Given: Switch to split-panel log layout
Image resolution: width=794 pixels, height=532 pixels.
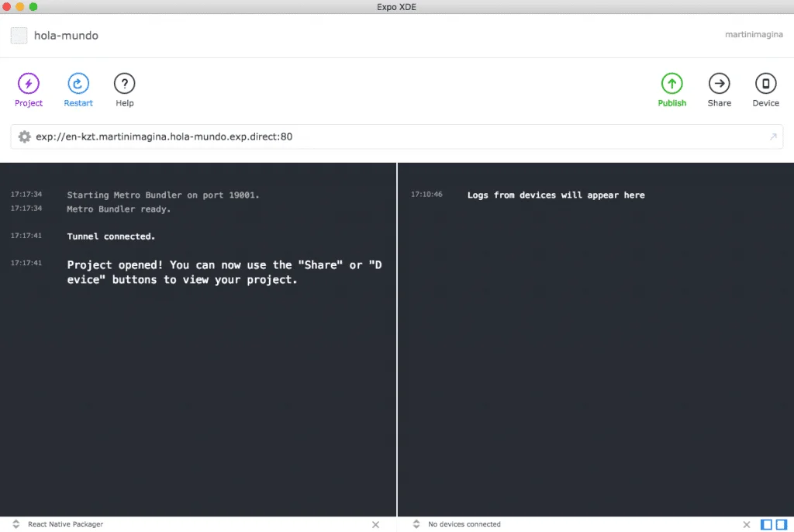Looking at the screenshot, I should (x=782, y=524).
